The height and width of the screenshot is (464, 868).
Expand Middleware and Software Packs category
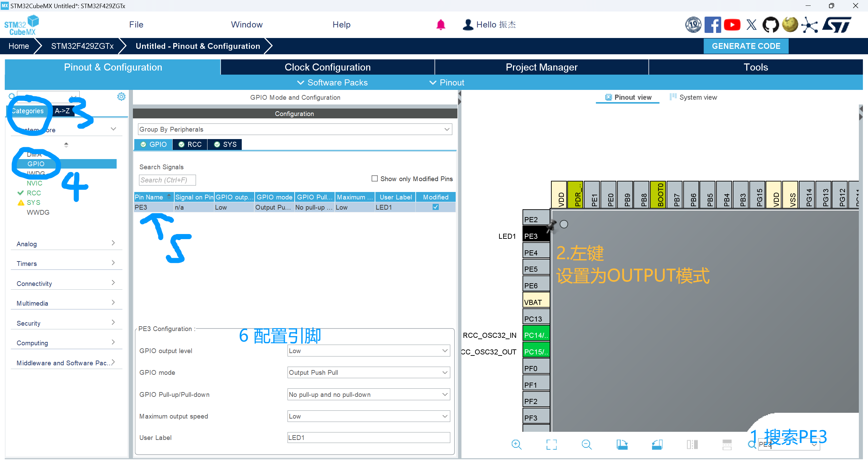tap(66, 363)
